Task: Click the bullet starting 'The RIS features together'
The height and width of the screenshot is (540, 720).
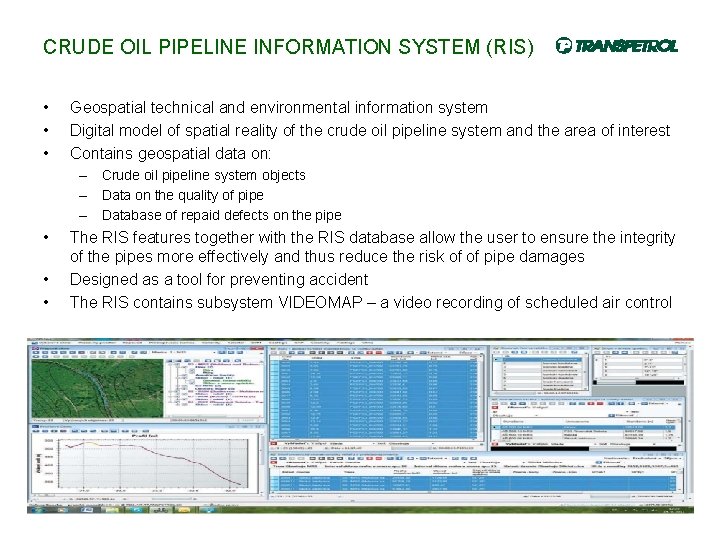Action: pos(372,247)
